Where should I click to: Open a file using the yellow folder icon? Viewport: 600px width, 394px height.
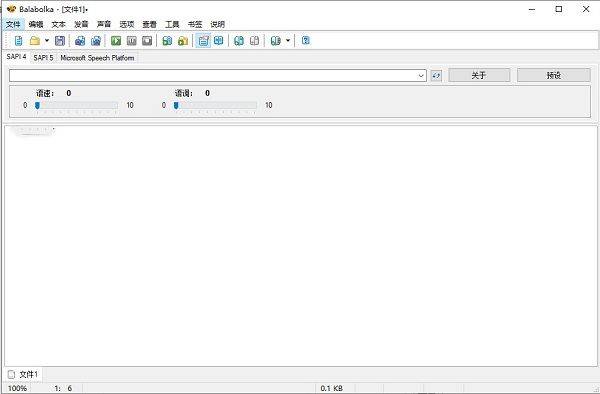[x=35, y=41]
